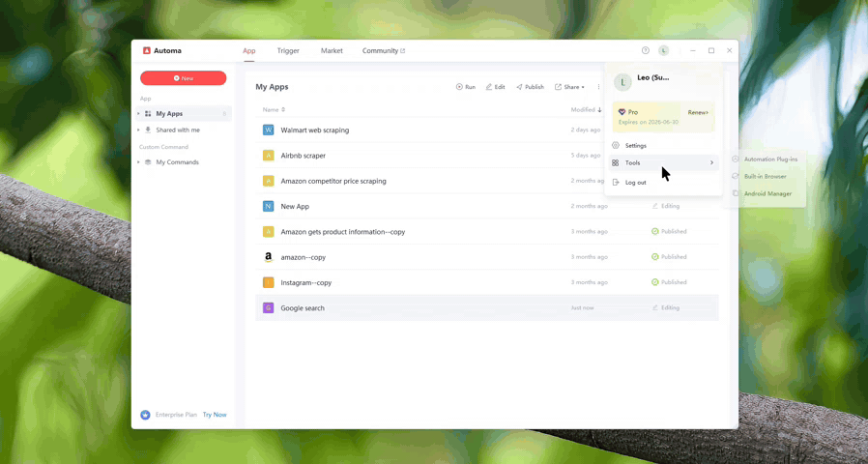Click the New App row icon

pyautogui.click(x=269, y=206)
